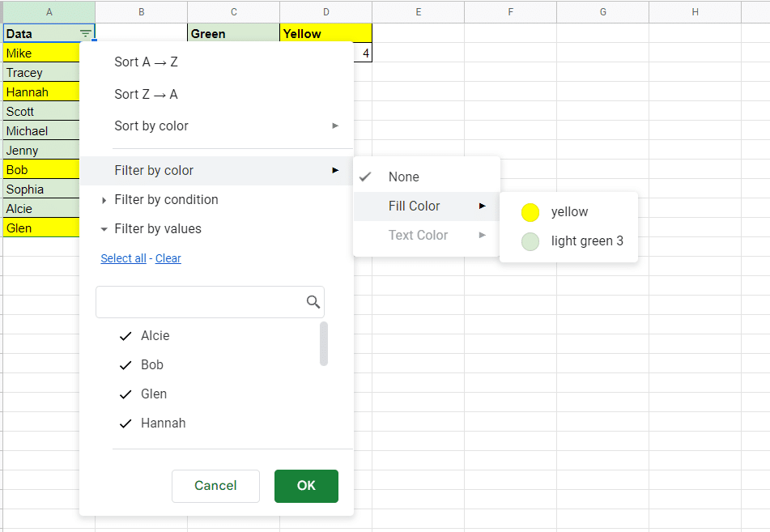Click the Clear link
Viewport: 770px width, 532px height.
click(x=168, y=258)
